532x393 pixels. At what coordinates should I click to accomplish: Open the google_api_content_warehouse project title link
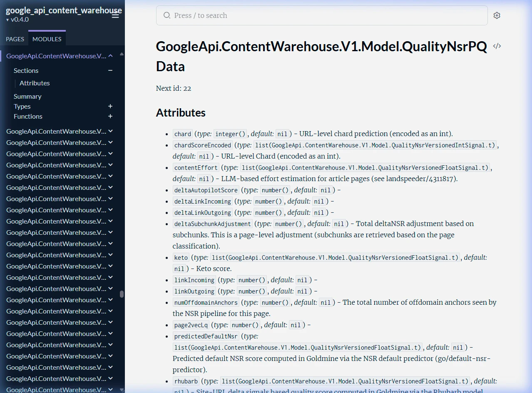64,10
